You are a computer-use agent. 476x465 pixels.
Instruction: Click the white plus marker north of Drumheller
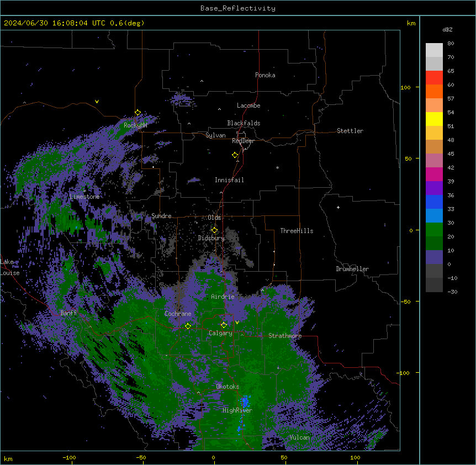pos(338,207)
